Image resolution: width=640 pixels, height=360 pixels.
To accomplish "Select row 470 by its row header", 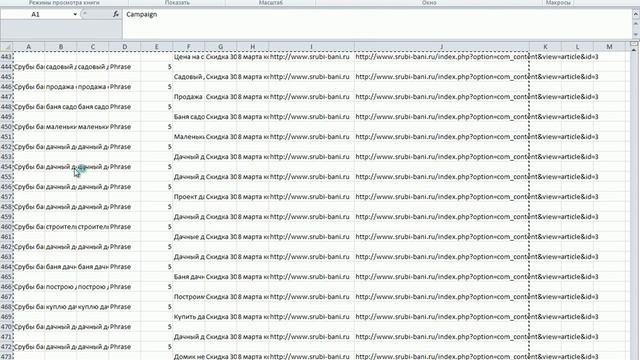I will pyautogui.click(x=7, y=327).
